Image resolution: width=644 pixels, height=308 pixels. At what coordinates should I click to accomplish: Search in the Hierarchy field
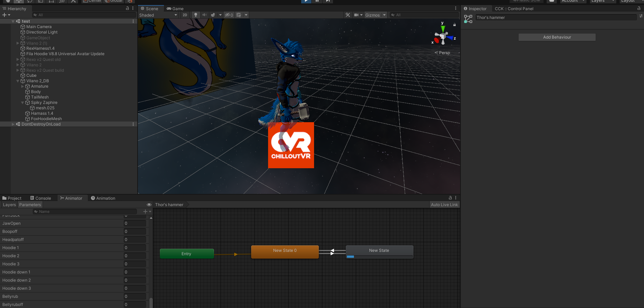click(x=84, y=15)
